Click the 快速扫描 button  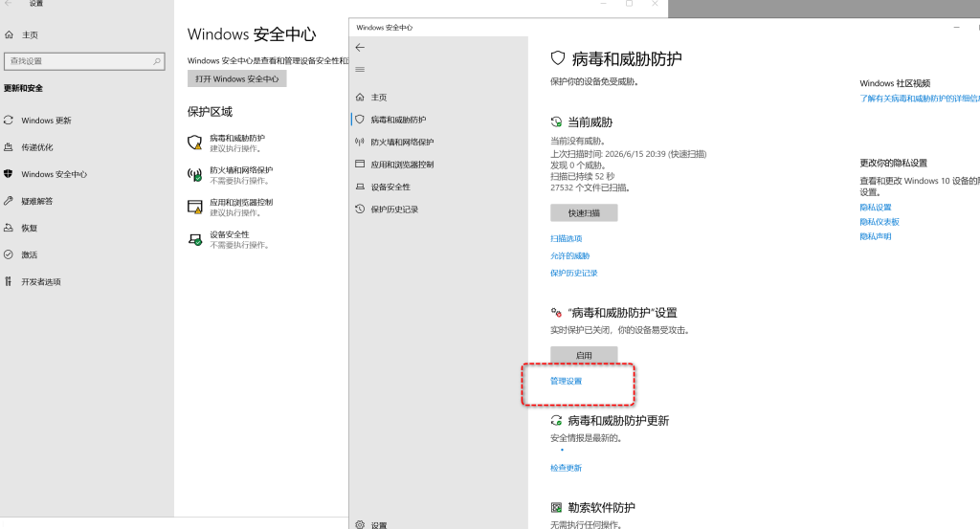coord(584,213)
